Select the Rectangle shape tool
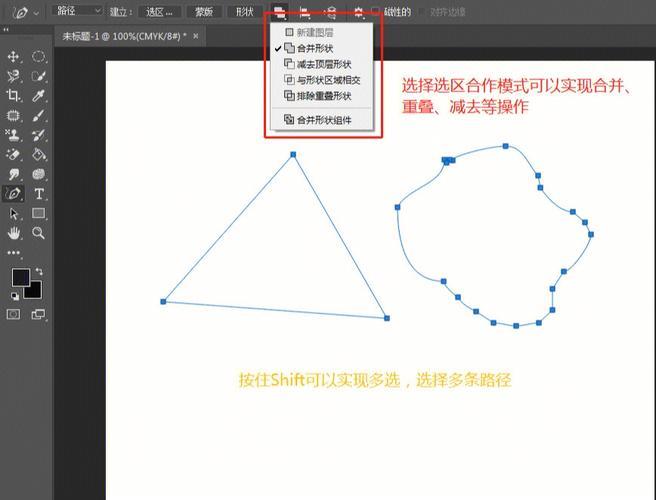656x500 pixels. 38,213
